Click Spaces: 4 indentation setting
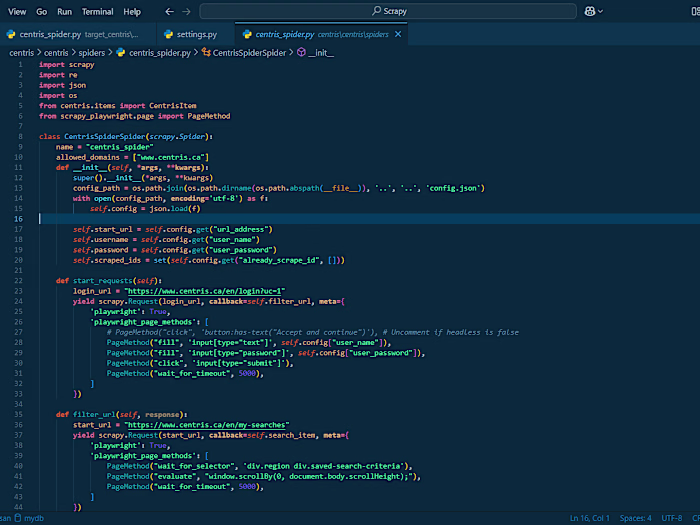This screenshot has width=700, height=525. coord(636,518)
